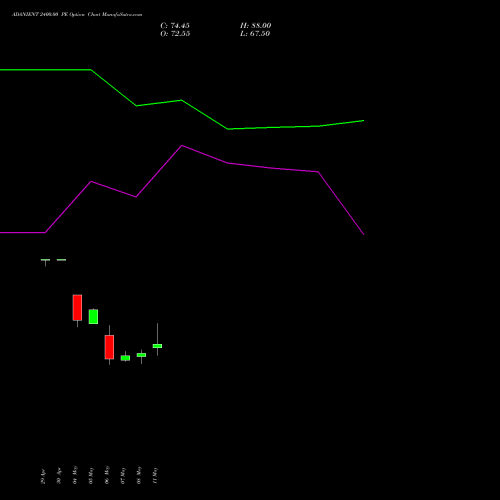Click the 30 Apr flat candle
The height and width of the screenshot is (500, 500).
click(x=61, y=260)
